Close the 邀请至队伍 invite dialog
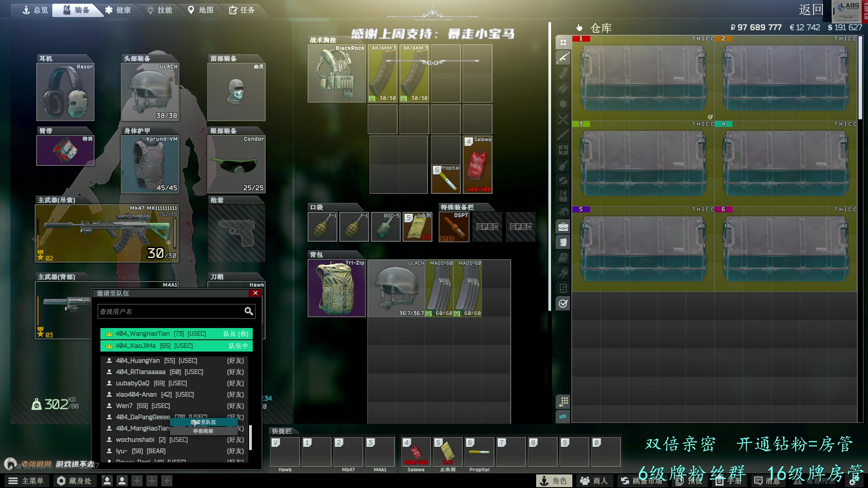 (255, 293)
